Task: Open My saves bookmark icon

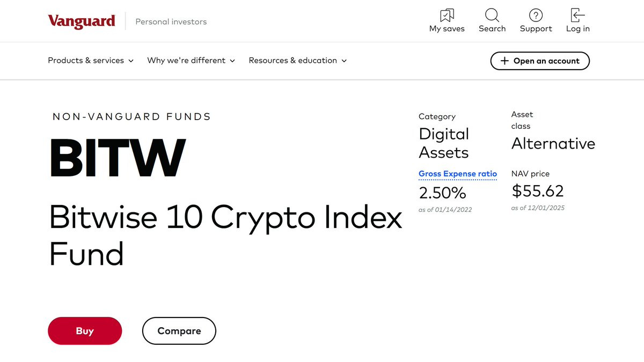Action: (x=447, y=15)
